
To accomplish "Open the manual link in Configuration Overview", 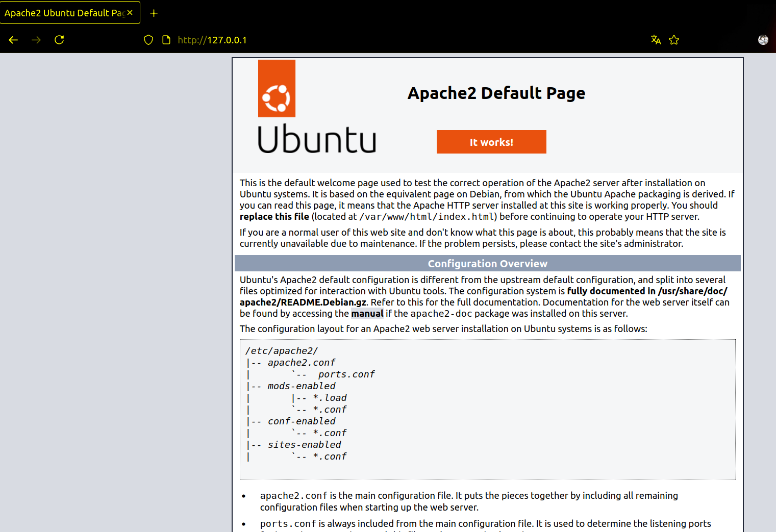I will click(x=367, y=313).
